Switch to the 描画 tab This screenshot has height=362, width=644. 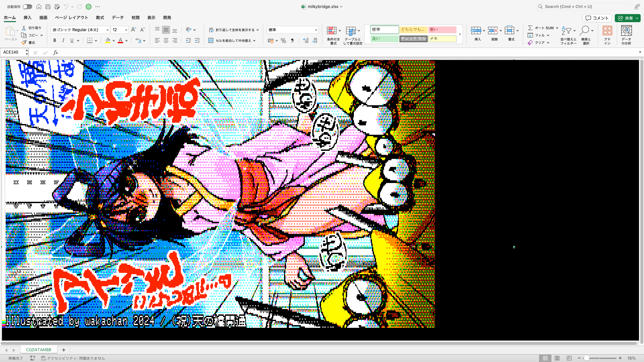43,18
